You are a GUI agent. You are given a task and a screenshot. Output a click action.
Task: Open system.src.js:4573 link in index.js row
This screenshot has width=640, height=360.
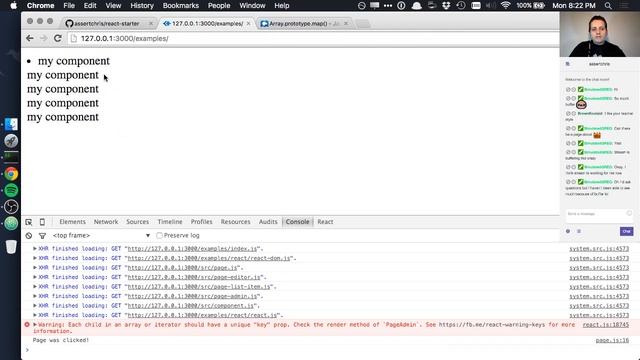(599, 249)
